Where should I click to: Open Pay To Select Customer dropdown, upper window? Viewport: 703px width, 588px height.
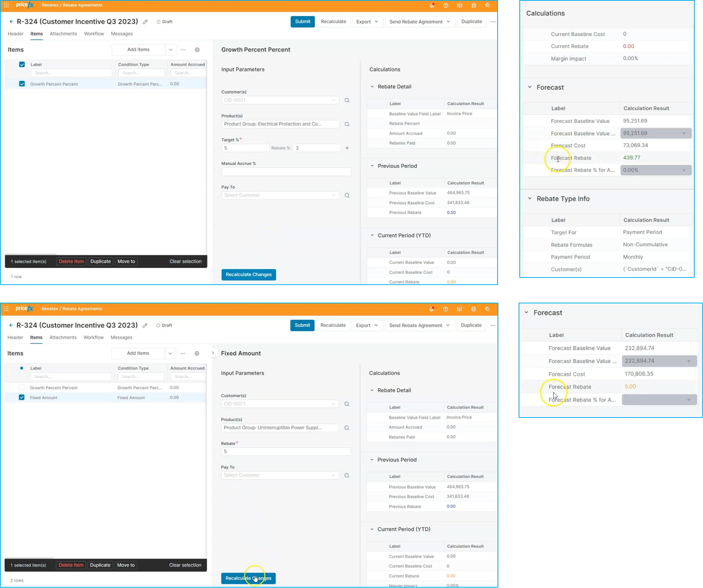(x=280, y=195)
